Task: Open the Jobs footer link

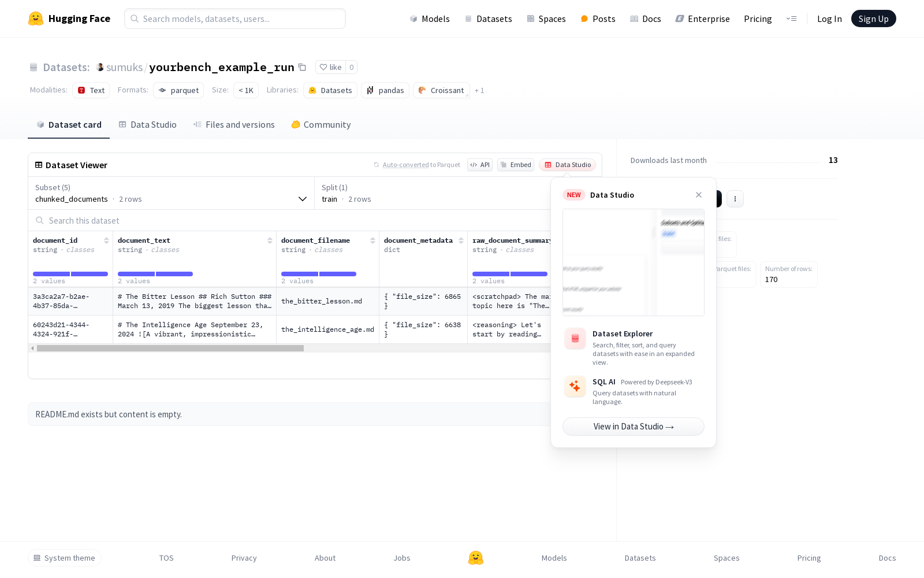Action: tap(402, 558)
